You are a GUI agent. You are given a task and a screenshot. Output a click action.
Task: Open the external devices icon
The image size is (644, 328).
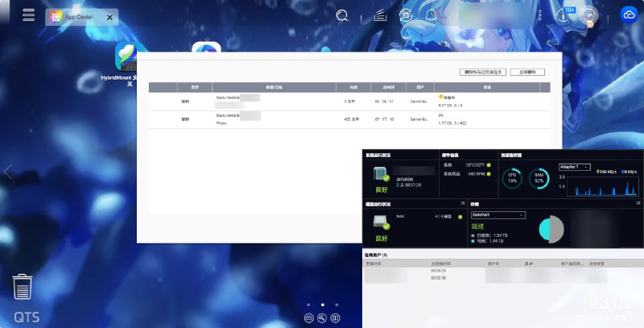(407, 15)
